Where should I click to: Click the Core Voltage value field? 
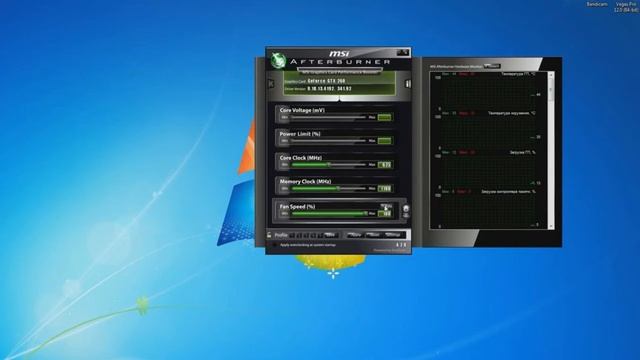click(384, 118)
